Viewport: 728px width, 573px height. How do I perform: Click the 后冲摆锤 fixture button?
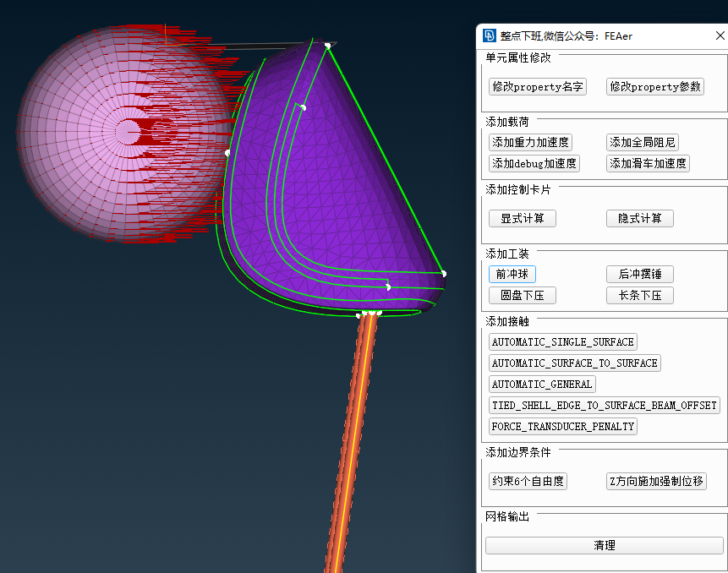(640, 274)
